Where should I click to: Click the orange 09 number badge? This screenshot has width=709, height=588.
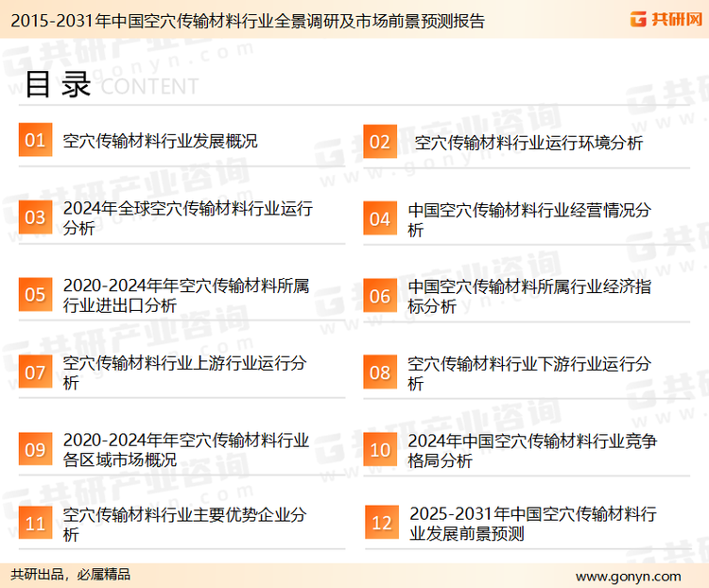[x=35, y=449]
